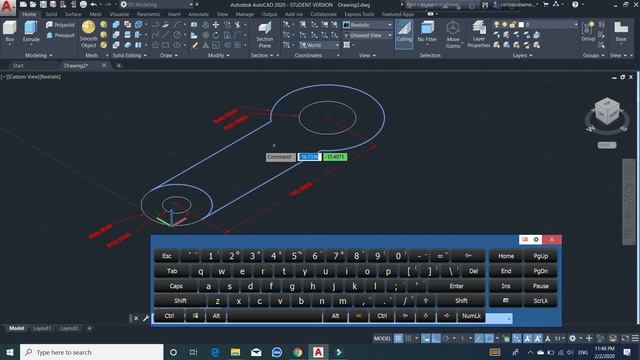
Task: Click the Plot printer icon in quick access toolbar
Action: 83,4
